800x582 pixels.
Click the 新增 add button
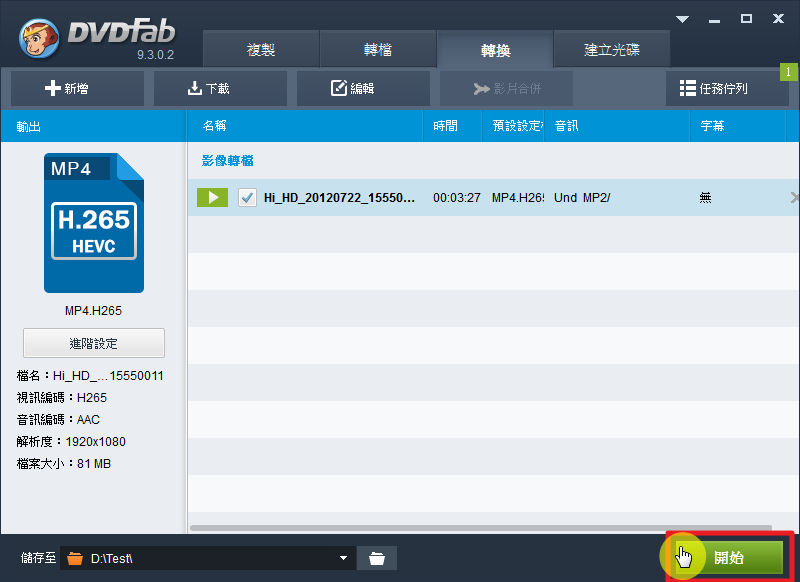[66, 88]
